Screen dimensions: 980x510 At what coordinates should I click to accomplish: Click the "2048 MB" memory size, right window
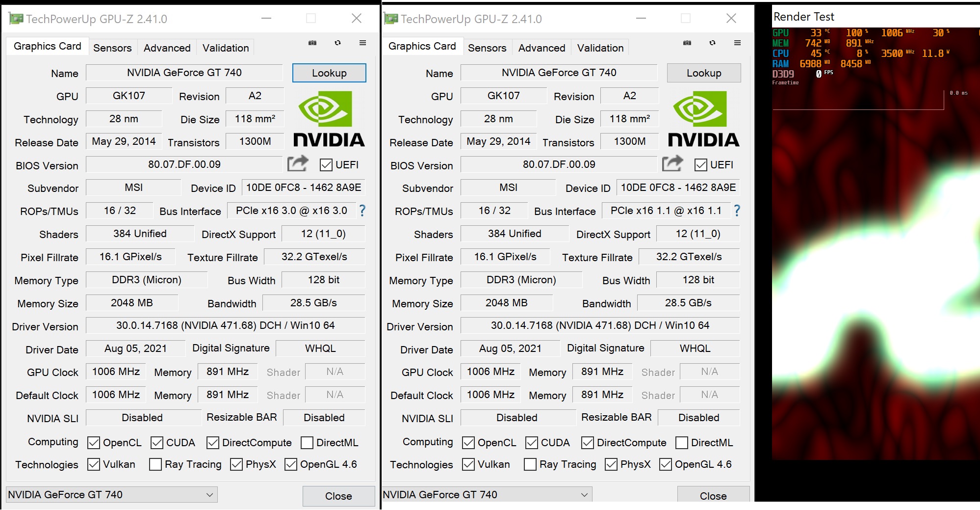point(507,303)
